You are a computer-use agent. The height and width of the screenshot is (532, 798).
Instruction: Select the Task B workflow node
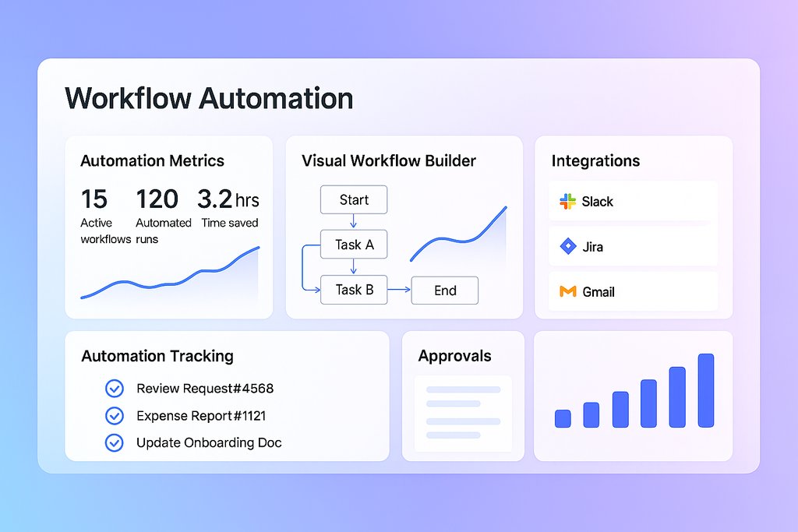pyautogui.click(x=354, y=290)
